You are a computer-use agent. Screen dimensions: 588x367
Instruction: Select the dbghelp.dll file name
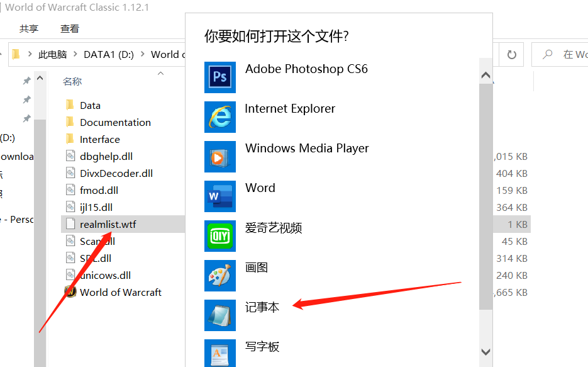(x=106, y=157)
